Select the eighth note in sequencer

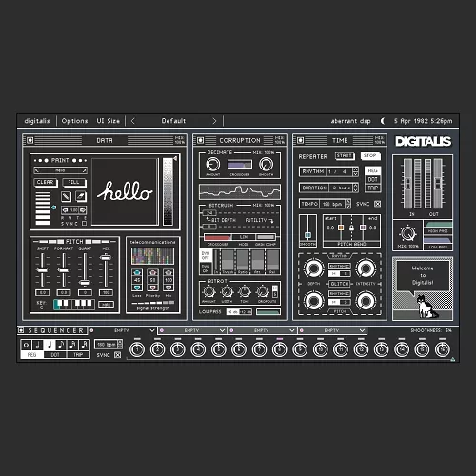point(61,345)
